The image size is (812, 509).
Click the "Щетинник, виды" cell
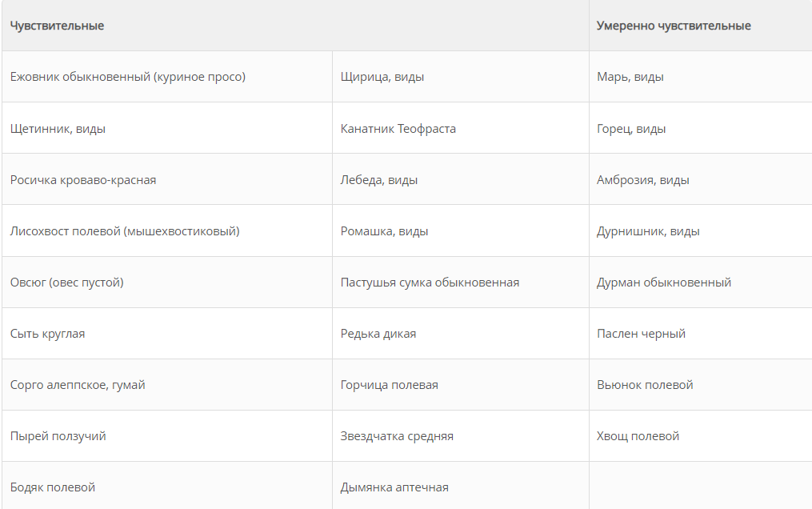[58, 129]
